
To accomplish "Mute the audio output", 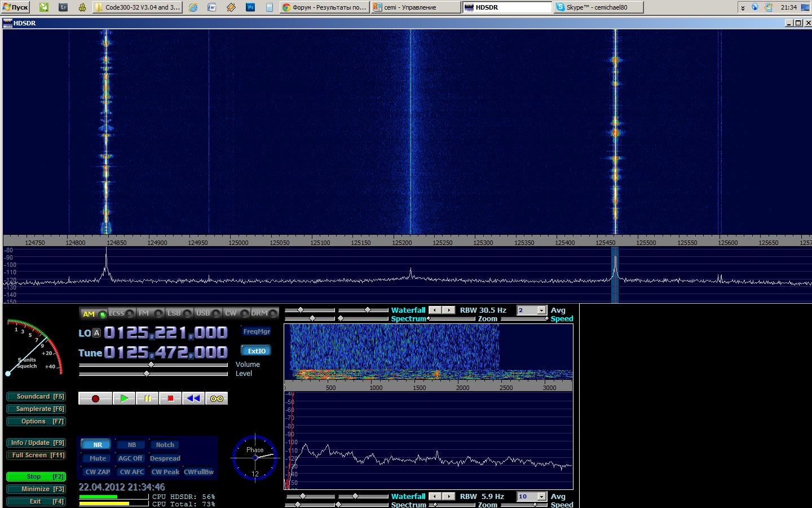I will (x=98, y=458).
